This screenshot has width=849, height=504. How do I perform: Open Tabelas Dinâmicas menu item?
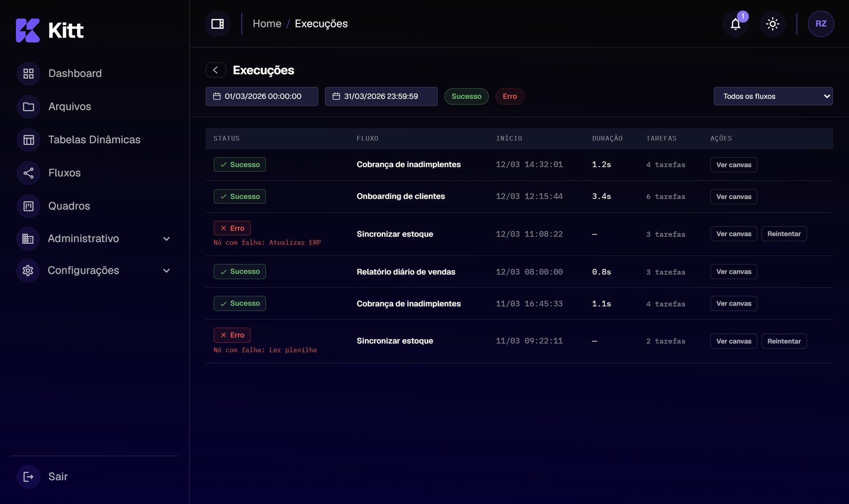pos(94,140)
